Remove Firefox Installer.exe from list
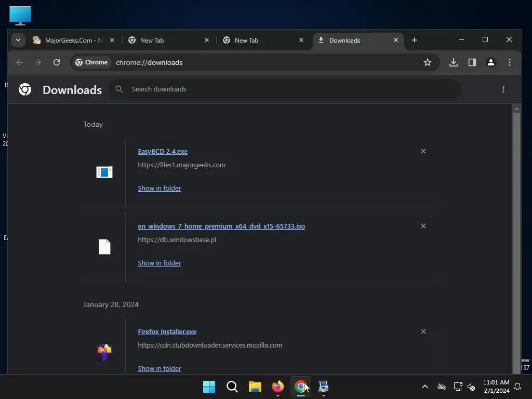Image resolution: width=532 pixels, height=399 pixels. (423, 331)
